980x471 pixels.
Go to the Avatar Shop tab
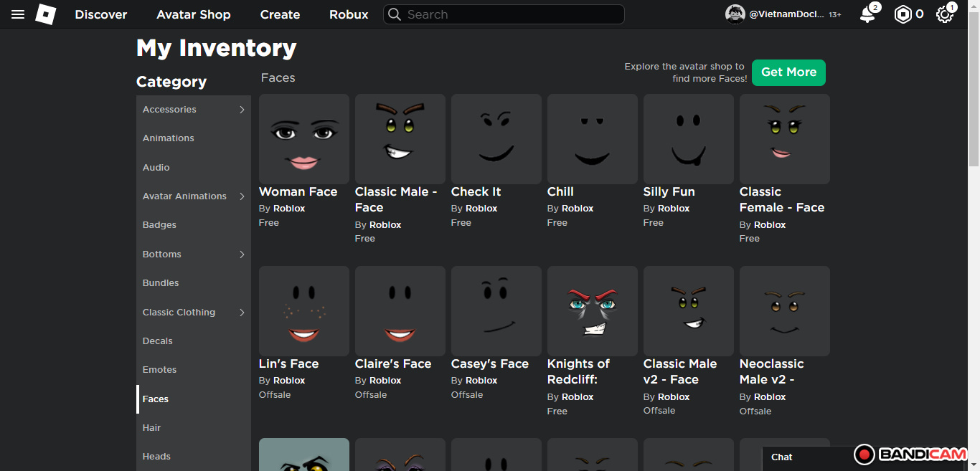pos(194,14)
